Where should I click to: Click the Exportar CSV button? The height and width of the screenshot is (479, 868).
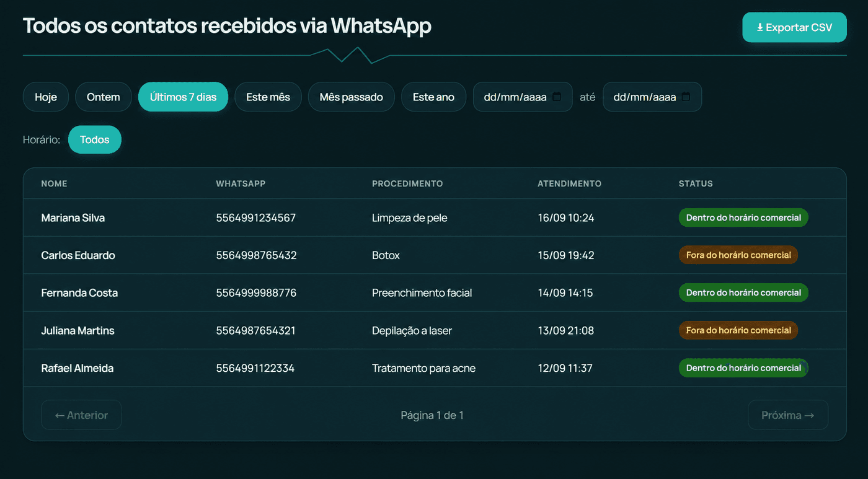click(794, 27)
